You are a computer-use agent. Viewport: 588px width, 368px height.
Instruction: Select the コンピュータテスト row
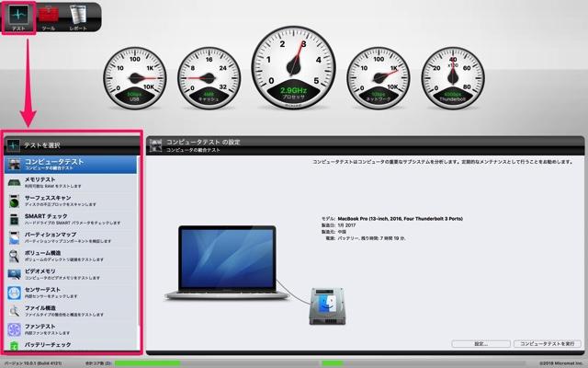tap(71, 165)
